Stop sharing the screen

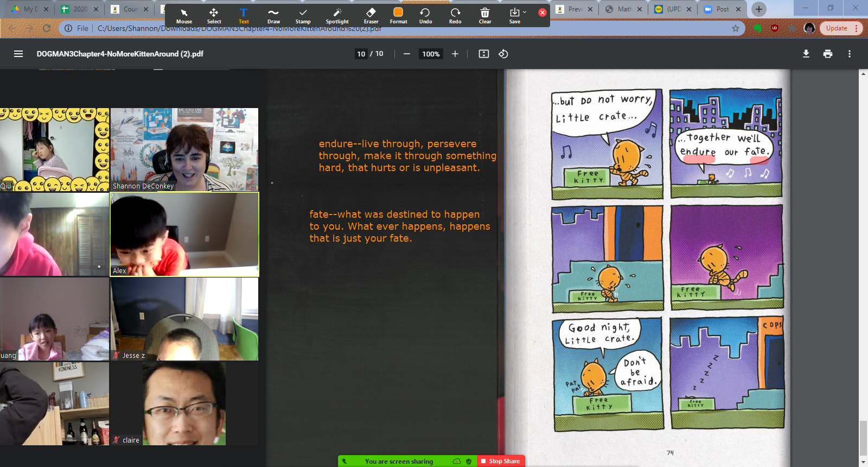pos(501,461)
